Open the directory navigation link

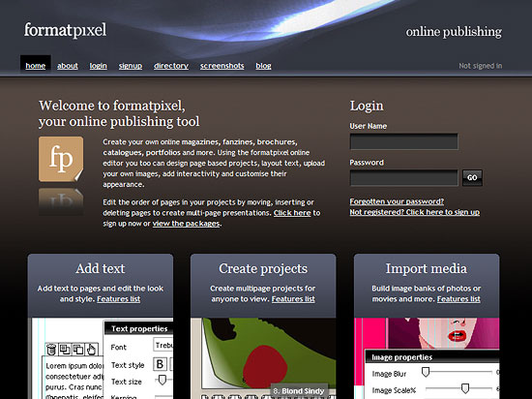click(171, 66)
